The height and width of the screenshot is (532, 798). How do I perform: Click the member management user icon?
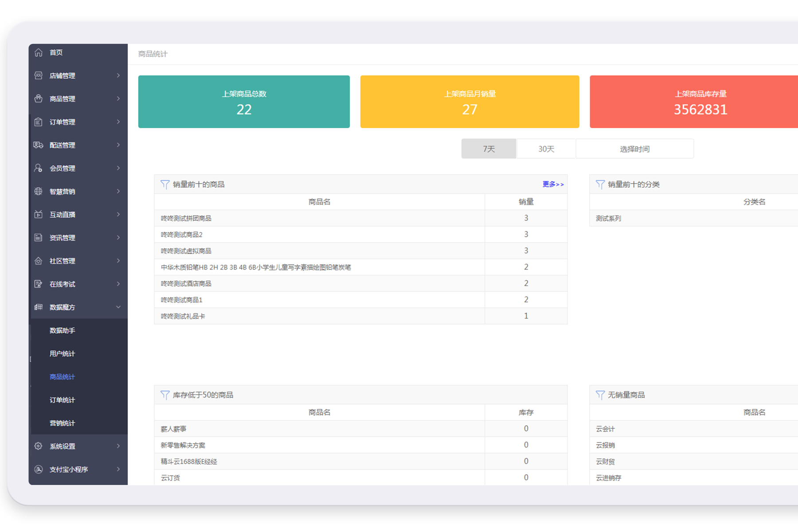coord(39,168)
